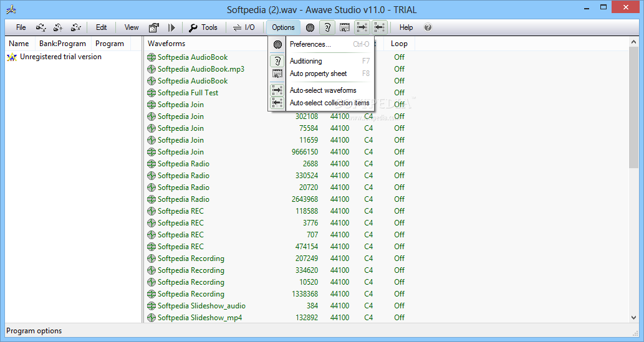Viewport: 644px width, 342px height.
Task: Click the value 384 in Slideshow_audio row
Action: (x=312, y=306)
